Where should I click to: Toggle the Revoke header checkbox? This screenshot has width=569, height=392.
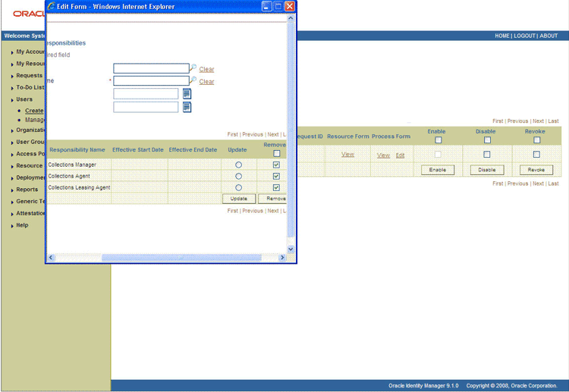[x=536, y=140]
